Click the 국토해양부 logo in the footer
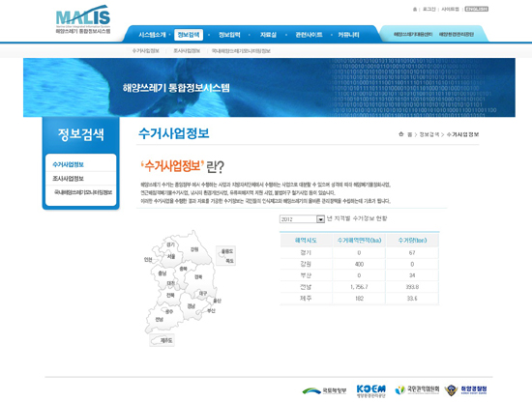The height and width of the screenshot is (402, 532). (324, 390)
